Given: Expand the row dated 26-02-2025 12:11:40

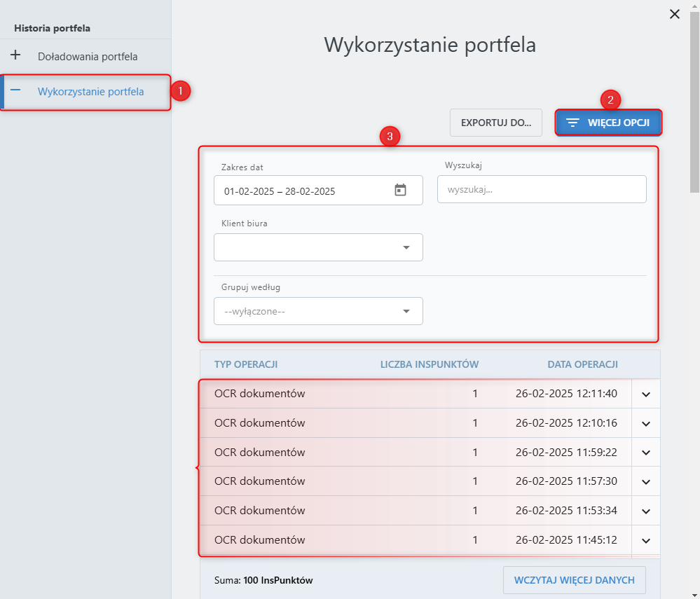Looking at the screenshot, I should pos(646,394).
